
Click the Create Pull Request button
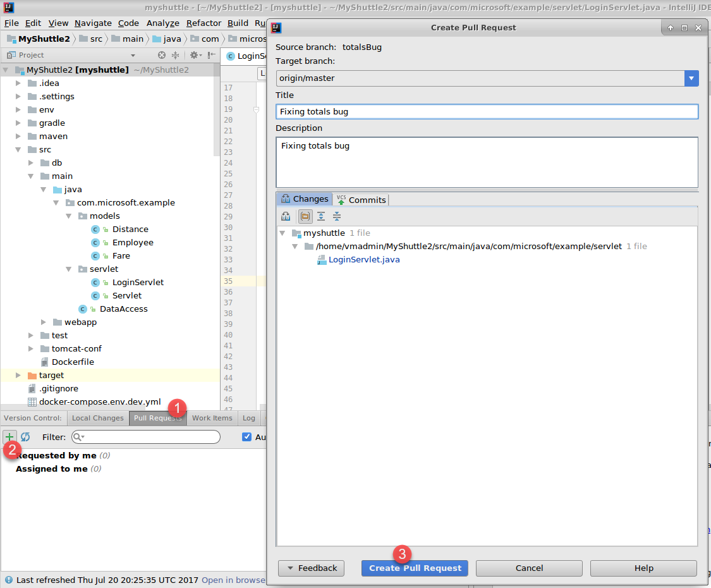click(414, 568)
